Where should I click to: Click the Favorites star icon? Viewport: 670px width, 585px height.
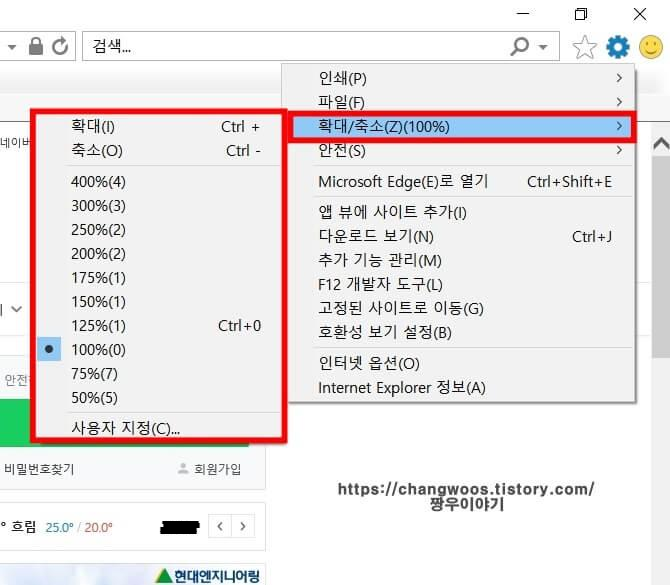pyautogui.click(x=584, y=47)
